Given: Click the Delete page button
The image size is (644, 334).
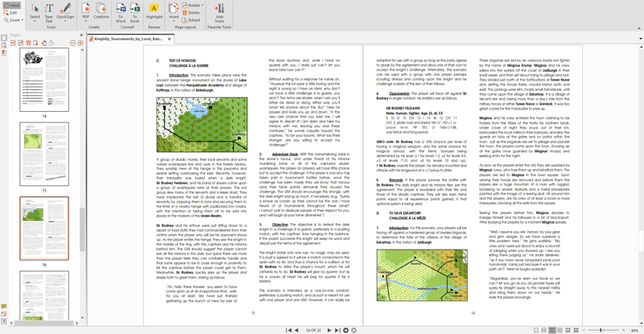Looking at the screenshot, I should [x=191, y=12].
